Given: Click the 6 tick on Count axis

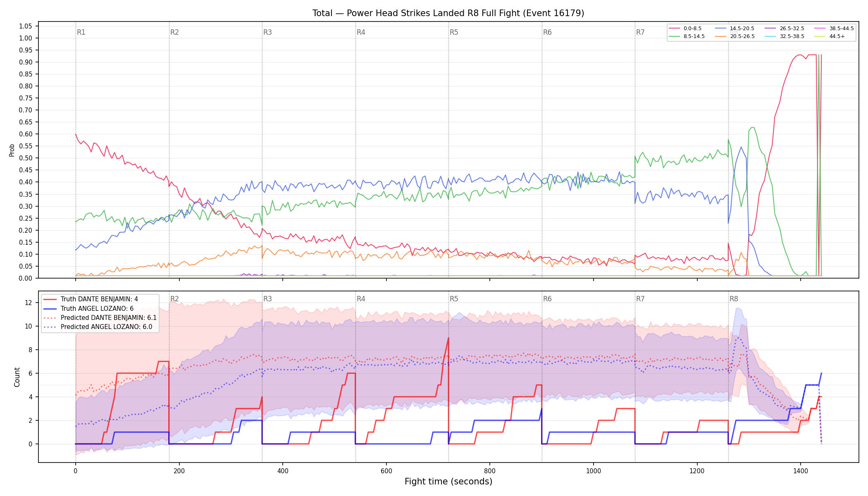Looking at the screenshot, I should coord(30,373).
